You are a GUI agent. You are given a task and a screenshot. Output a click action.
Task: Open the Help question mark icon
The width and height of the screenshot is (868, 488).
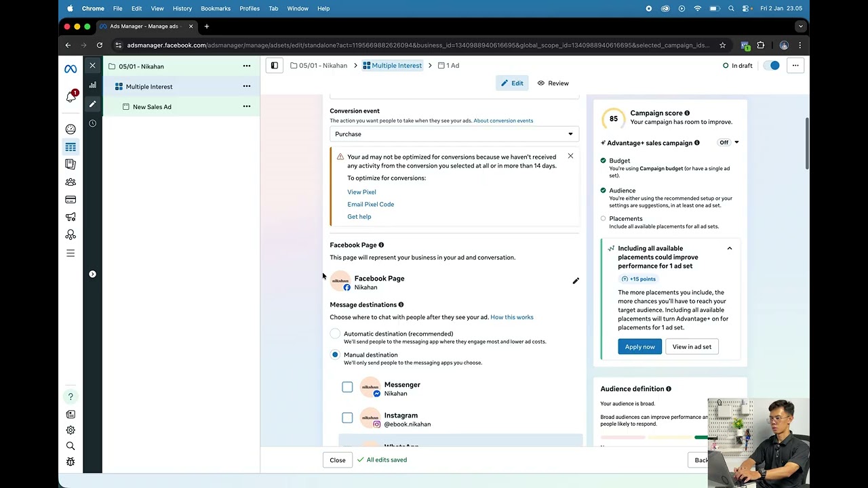(71, 396)
